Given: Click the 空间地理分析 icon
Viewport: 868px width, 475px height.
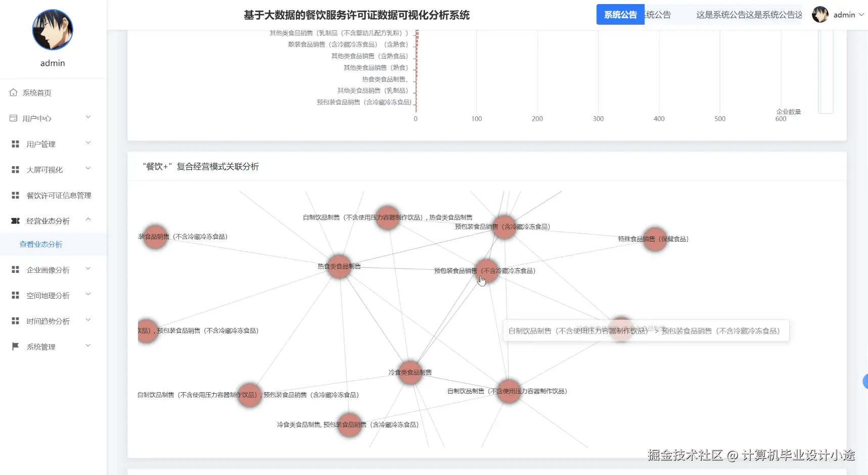Looking at the screenshot, I should 14,295.
